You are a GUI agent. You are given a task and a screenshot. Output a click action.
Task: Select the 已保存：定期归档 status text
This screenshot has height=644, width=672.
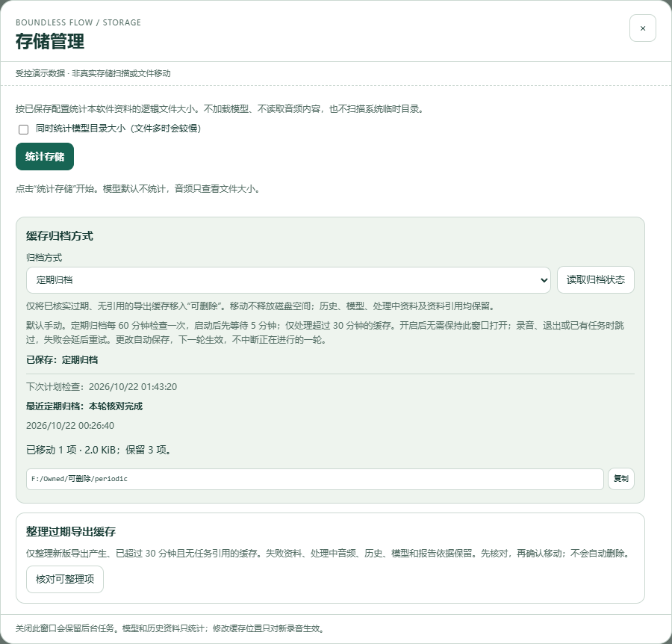click(x=62, y=360)
